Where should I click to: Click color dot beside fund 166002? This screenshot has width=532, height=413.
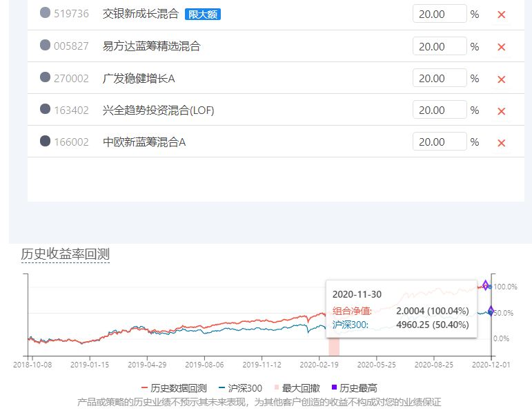click(x=46, y=141)
